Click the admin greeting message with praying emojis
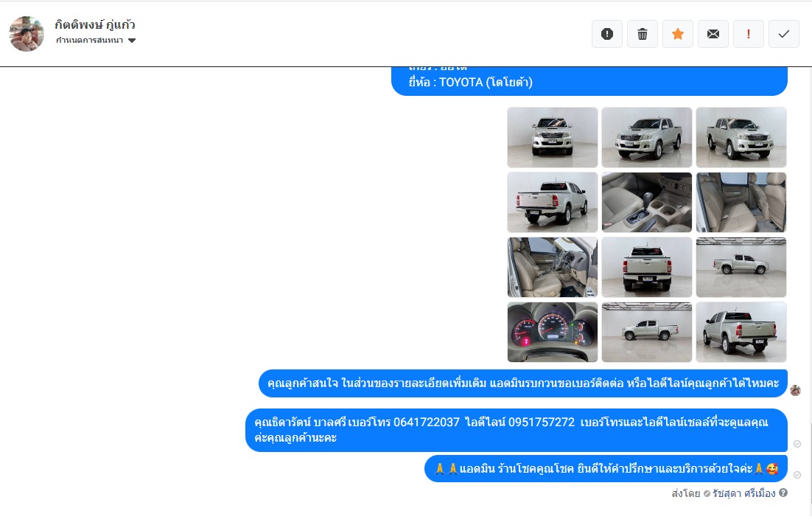The height and width of the screenshot is (525, 812). click(x=606, y=468)
